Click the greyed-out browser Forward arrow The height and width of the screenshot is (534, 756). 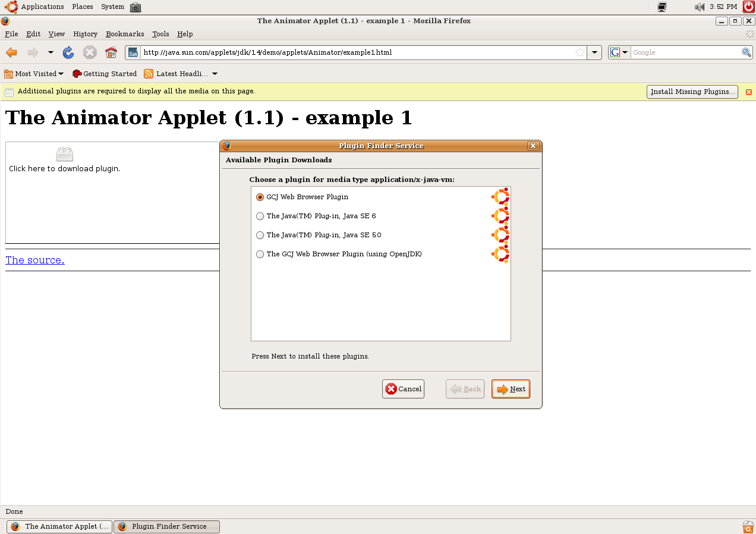pos(33,52)
